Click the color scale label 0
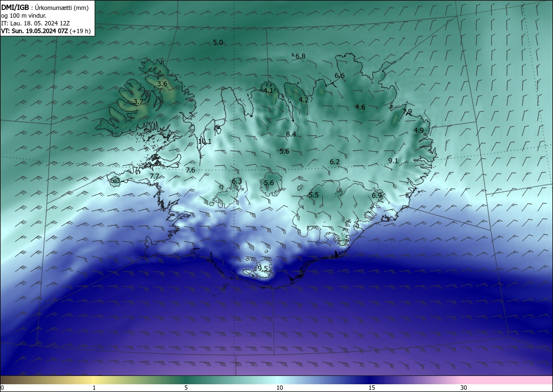 2,388
